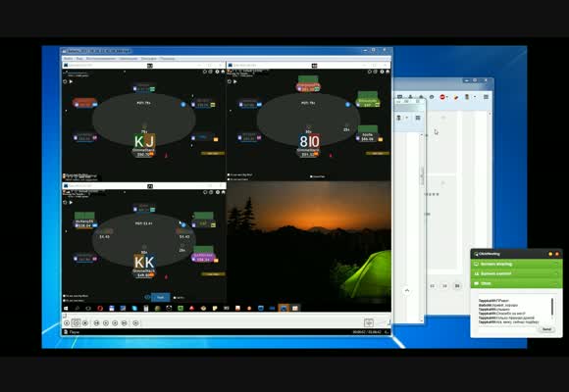
Task: Click the up chevron button in browser panel
Action: (x=407, y=290)
